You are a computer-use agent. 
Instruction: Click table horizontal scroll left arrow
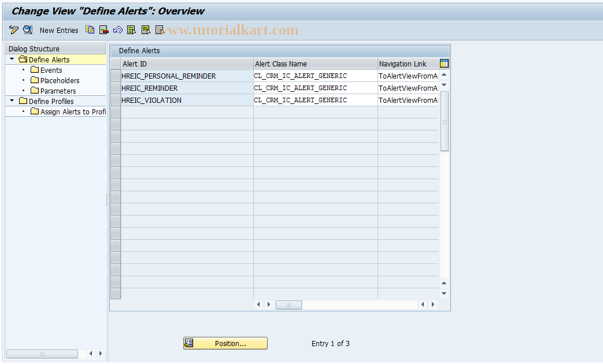coord(258,304)
